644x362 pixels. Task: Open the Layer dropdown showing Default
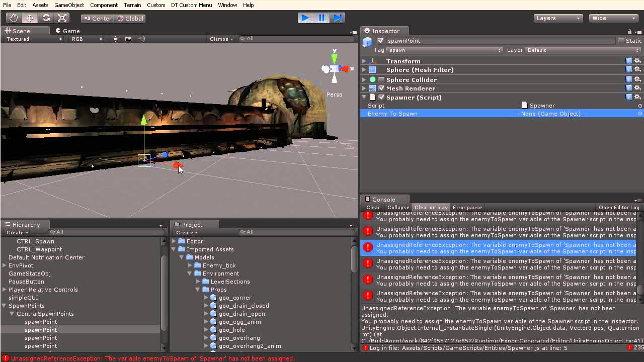[x=583, y=50]
